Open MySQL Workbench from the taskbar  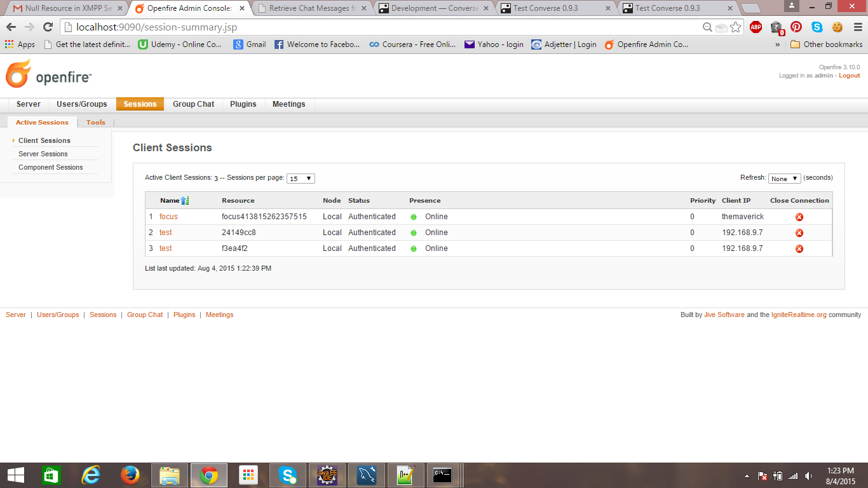(x=367, y=475)
